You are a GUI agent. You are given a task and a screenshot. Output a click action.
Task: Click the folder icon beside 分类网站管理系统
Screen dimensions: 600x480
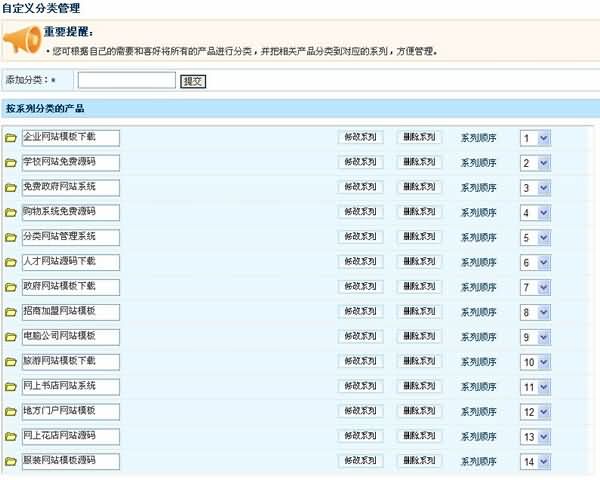coord(11,238)
